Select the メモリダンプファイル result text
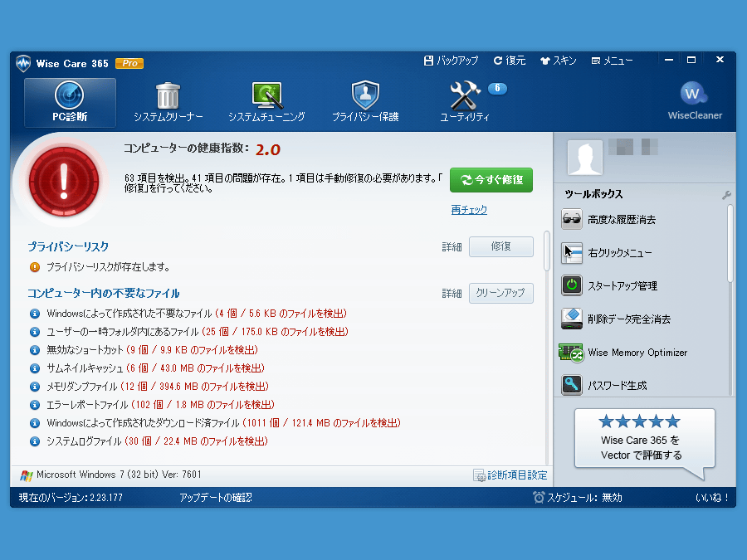 (158, 386)
